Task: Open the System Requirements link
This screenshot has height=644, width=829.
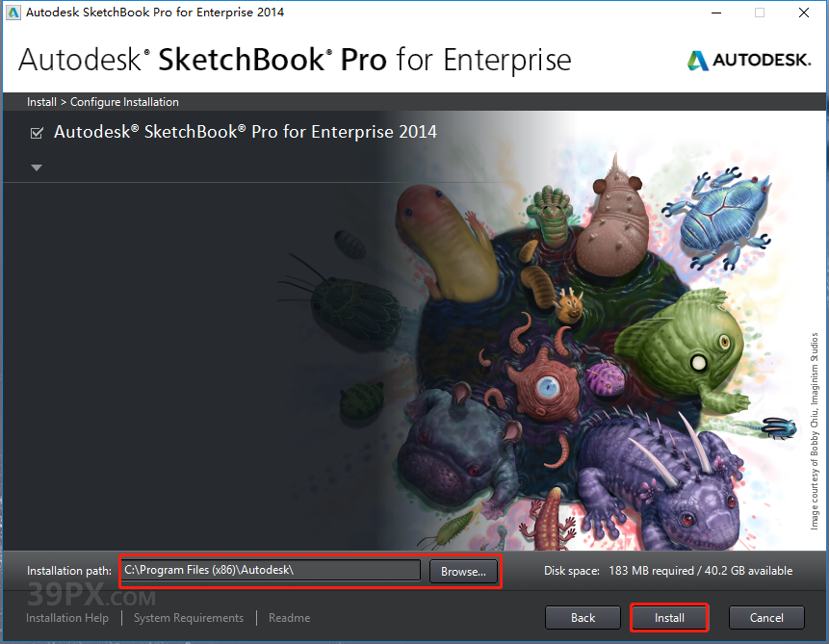Action: pyautogui.click(x=189, y=618)
